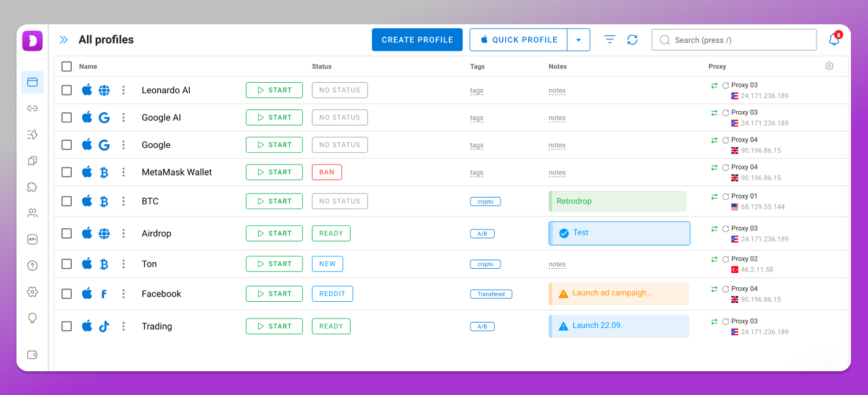This screenshot has height=395, width=868.
Task: Open the extensions puzzle icon in sidebar
Action: point(32,186)
